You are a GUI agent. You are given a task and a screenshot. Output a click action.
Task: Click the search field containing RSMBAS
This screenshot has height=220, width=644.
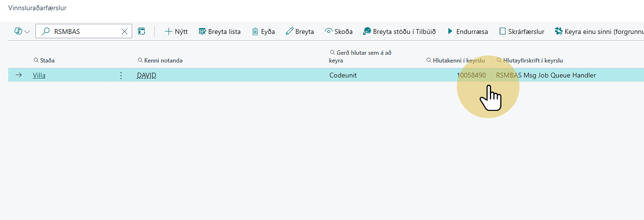pos(83,31)
